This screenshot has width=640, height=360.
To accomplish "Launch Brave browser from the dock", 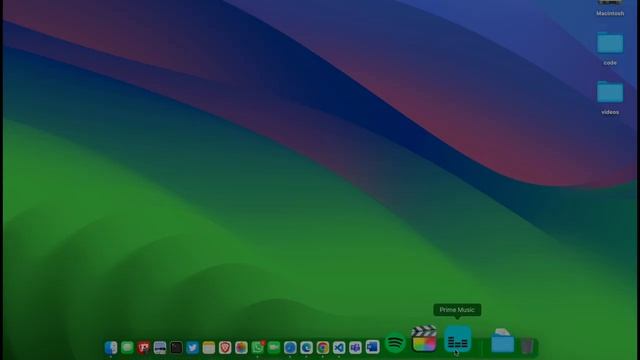I will [225, 347].
